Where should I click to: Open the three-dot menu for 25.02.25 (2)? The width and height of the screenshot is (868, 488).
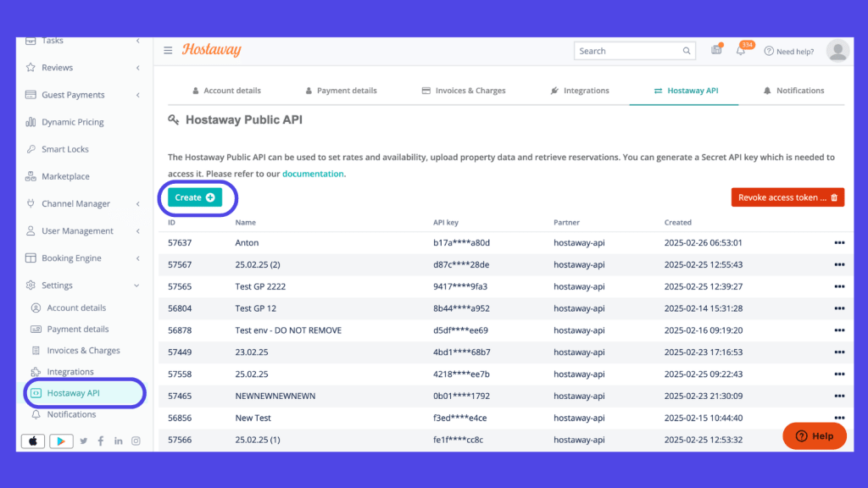click(839, 264)
